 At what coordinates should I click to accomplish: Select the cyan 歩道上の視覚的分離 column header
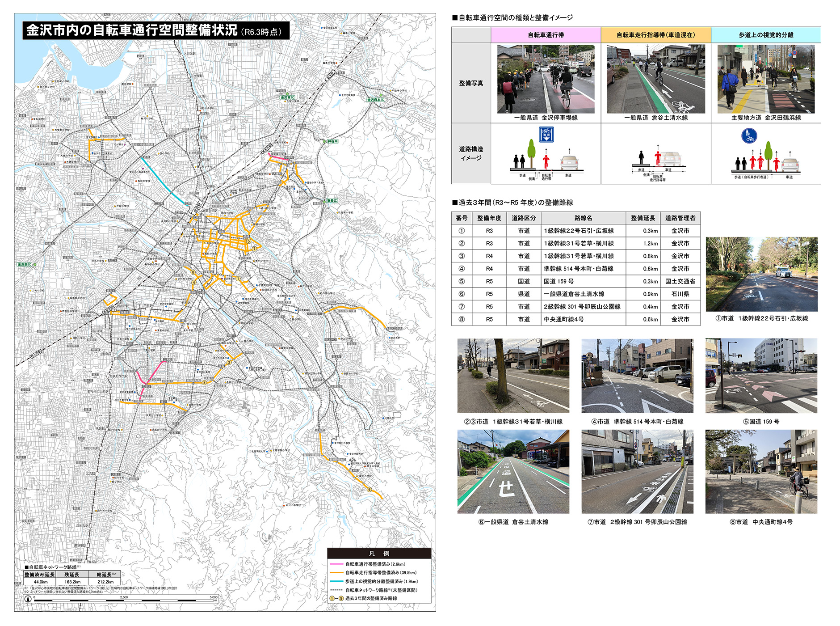pos(766,35)
